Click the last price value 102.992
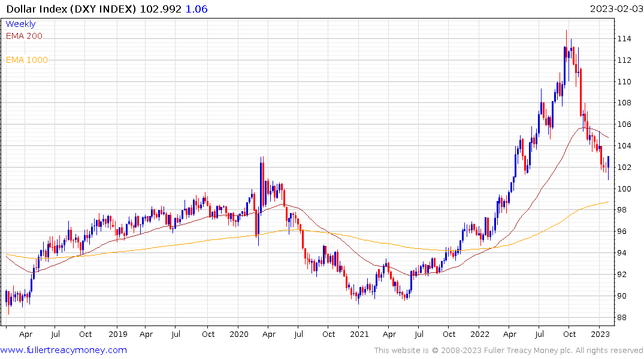 [161, 8]
